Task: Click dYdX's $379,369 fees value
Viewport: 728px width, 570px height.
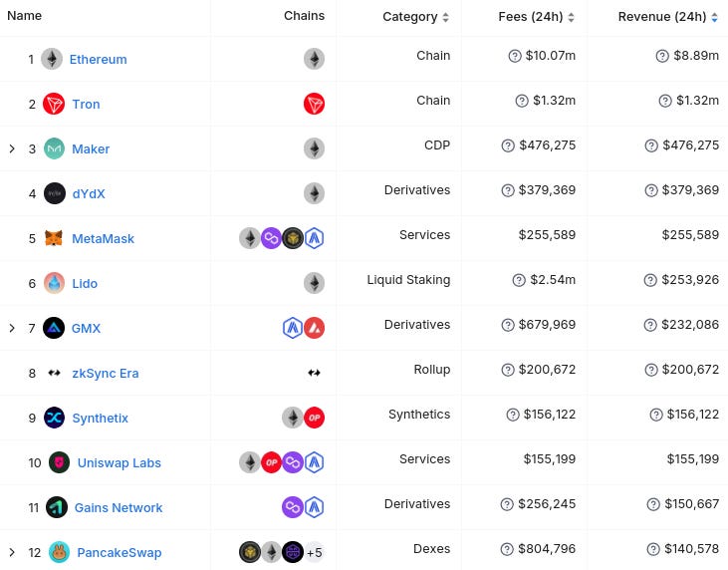Action: pyautogui.click(x=547, y=190)
